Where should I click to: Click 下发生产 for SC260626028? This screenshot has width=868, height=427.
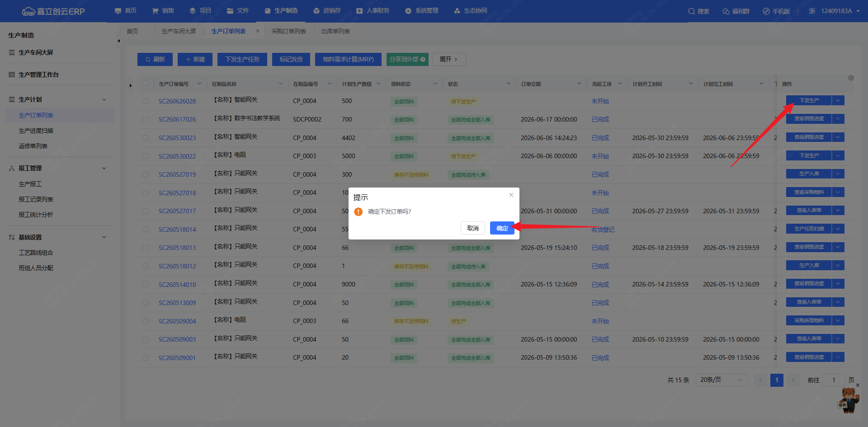(809, 100)
